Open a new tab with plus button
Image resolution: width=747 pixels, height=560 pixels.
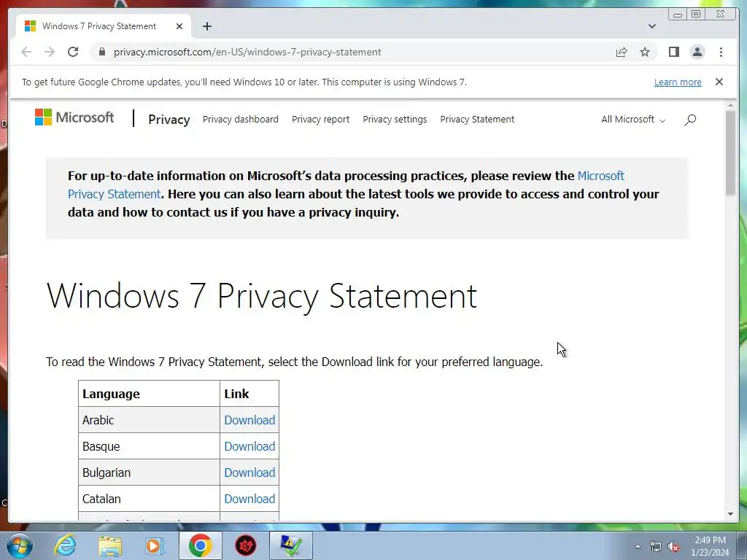coord(206,26)
